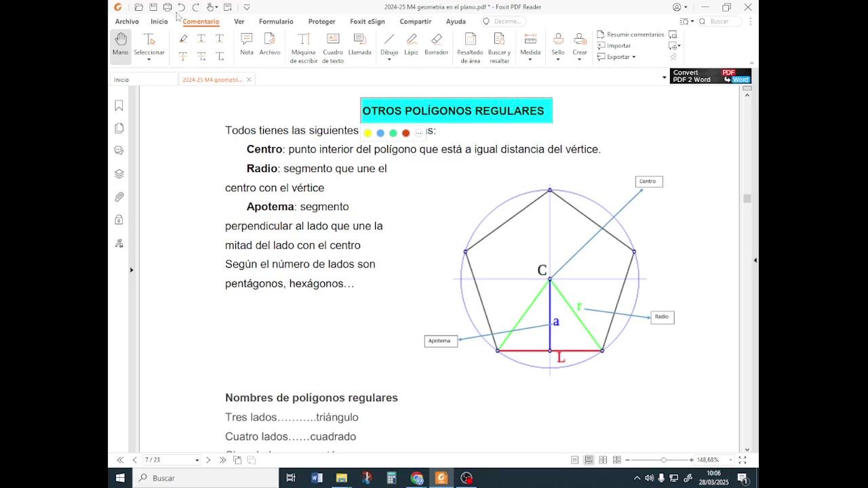Expand the Sello dropdown arrow
Screen dimensions: 868x488
[x=558, y=60]
